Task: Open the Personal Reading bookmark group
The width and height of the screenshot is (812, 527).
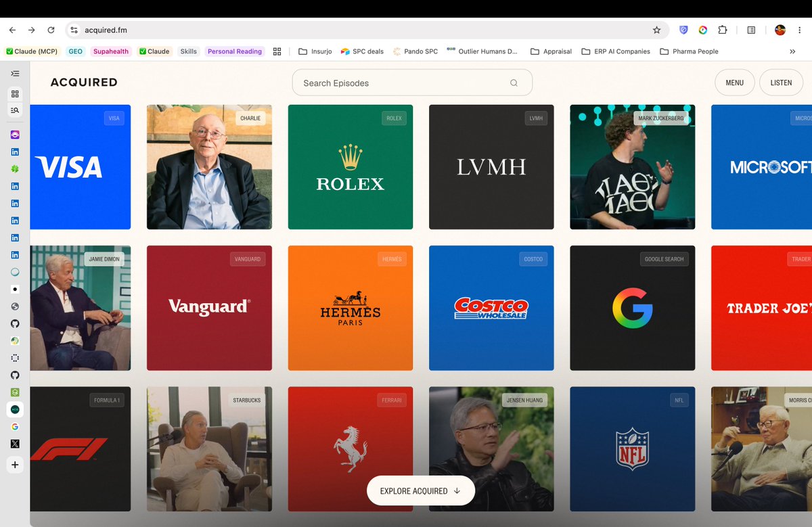Action: [x=234, y=51]
